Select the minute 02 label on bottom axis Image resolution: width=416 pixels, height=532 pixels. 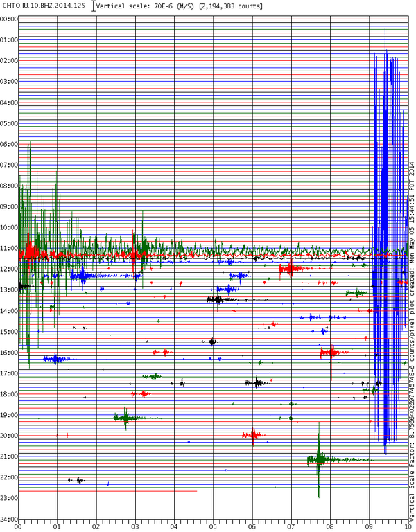[x=96, y=526]
